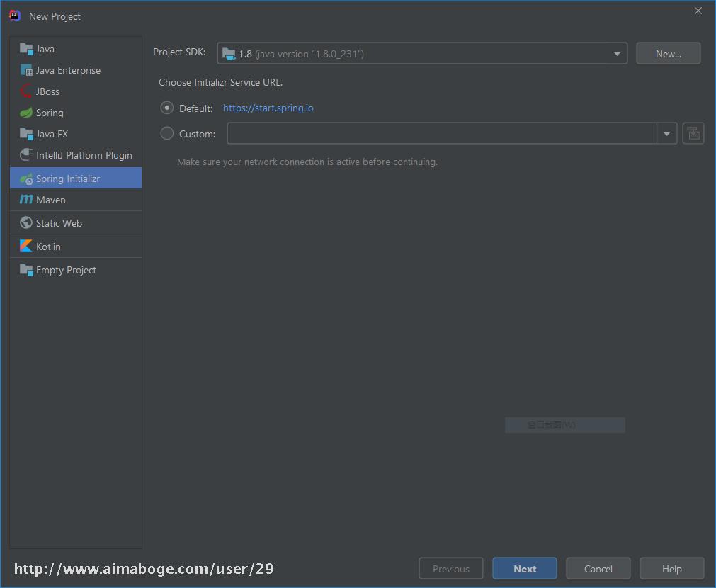716x588 pixels.
Task: Click the Maven 'm' icon
Action: pos(26,200)
